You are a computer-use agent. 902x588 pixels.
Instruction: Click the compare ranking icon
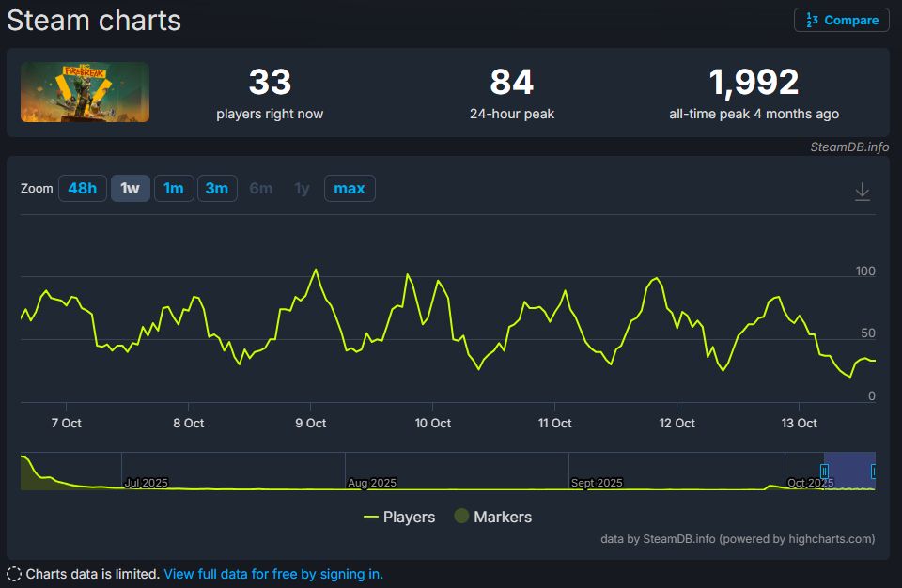click(x=812, y=20)
